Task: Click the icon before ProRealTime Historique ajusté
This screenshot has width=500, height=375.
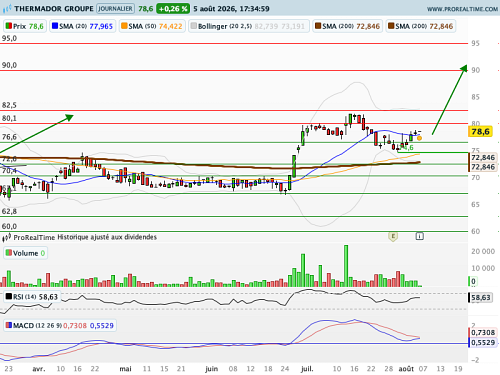Action: click(x=6, y=238)
